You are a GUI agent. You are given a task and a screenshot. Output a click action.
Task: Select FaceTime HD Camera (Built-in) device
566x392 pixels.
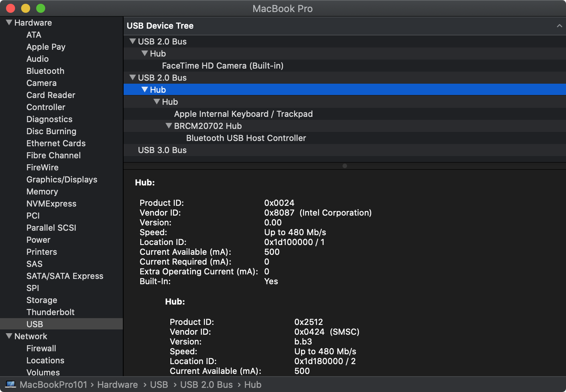pos(222,66)
